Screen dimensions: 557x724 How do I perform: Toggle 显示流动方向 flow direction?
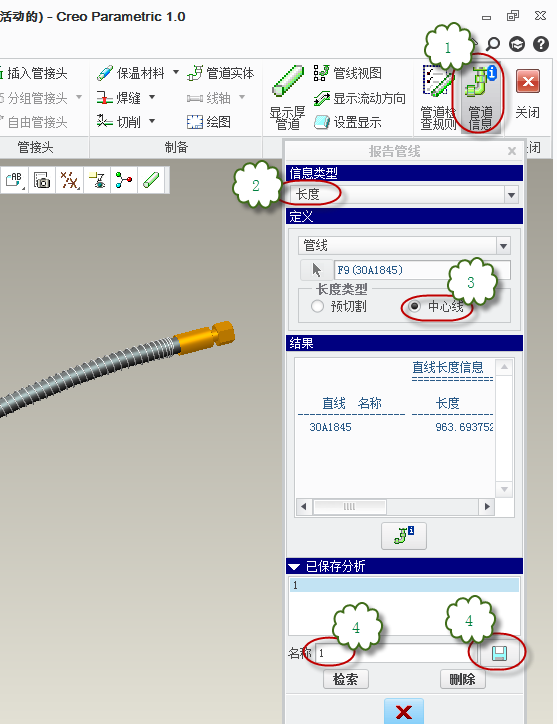coord(359,98)
